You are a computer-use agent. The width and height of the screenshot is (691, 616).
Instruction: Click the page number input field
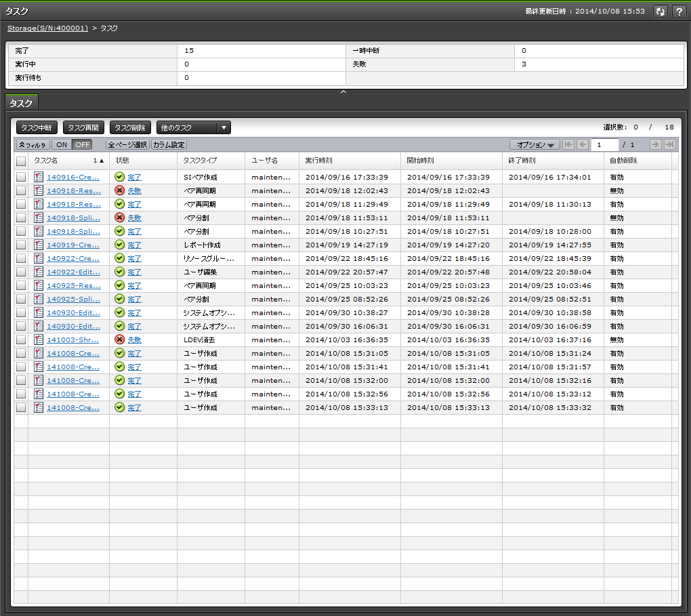[x=604, y=144]
